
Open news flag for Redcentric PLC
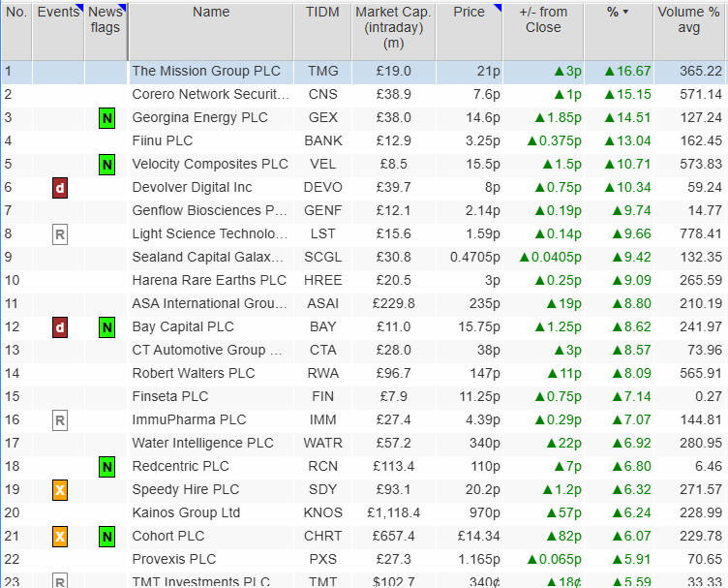[106, 467]
